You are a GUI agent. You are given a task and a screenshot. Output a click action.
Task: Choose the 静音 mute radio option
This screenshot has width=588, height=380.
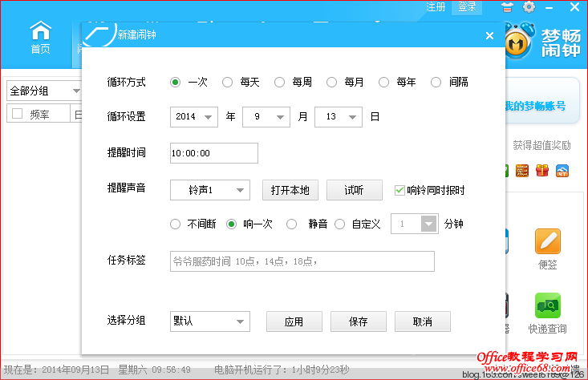click(292, 224)
